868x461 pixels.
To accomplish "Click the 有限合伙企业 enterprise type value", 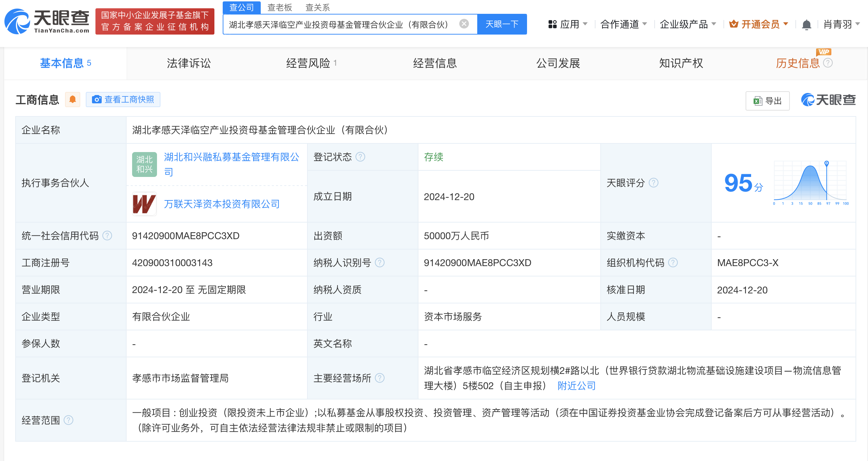I will (x=161, y=317).
